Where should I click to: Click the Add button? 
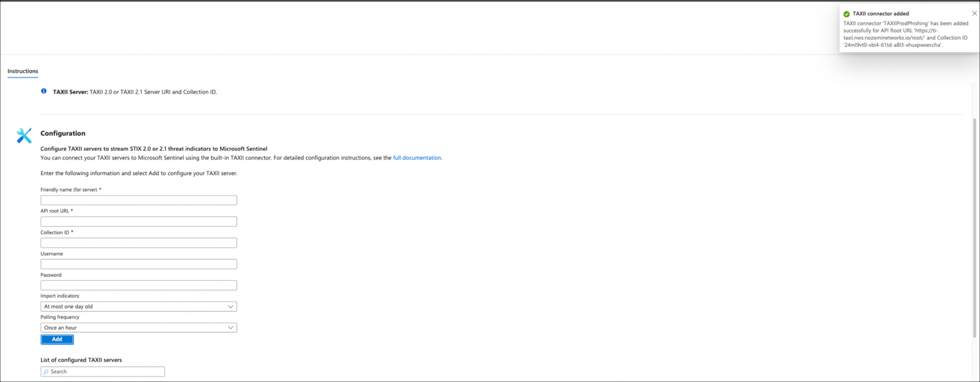click(x=57, y=339)
